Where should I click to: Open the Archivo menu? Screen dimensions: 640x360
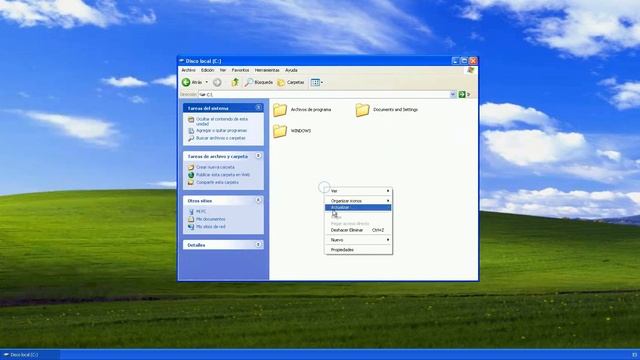[x=188, y=70]
